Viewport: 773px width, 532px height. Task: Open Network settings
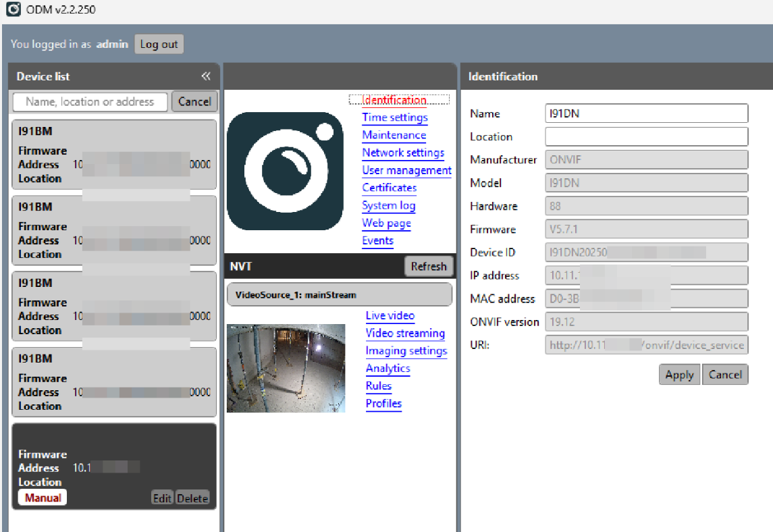pos(403,153)
